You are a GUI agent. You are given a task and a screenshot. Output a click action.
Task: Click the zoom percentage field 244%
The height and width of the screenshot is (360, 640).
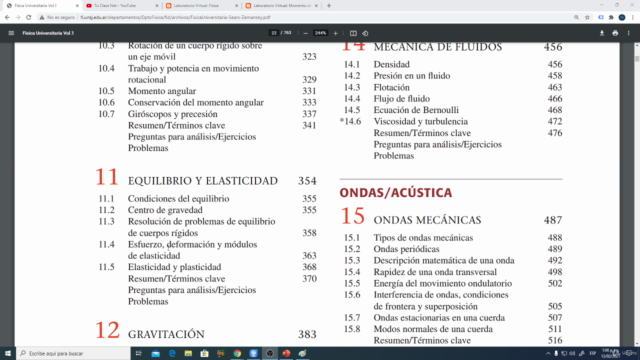click(320, 33)
